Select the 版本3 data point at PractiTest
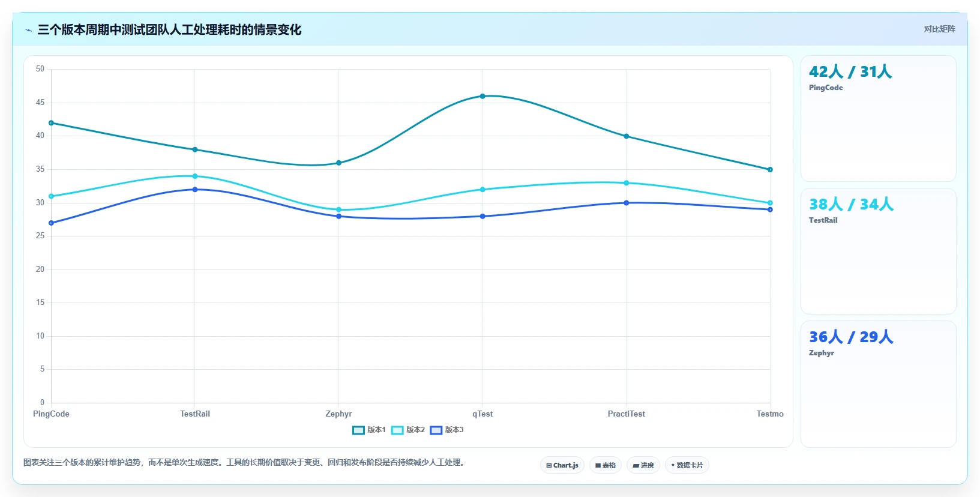Image resolution: width=980 pixels, height=497 pixels. (627, 203)
